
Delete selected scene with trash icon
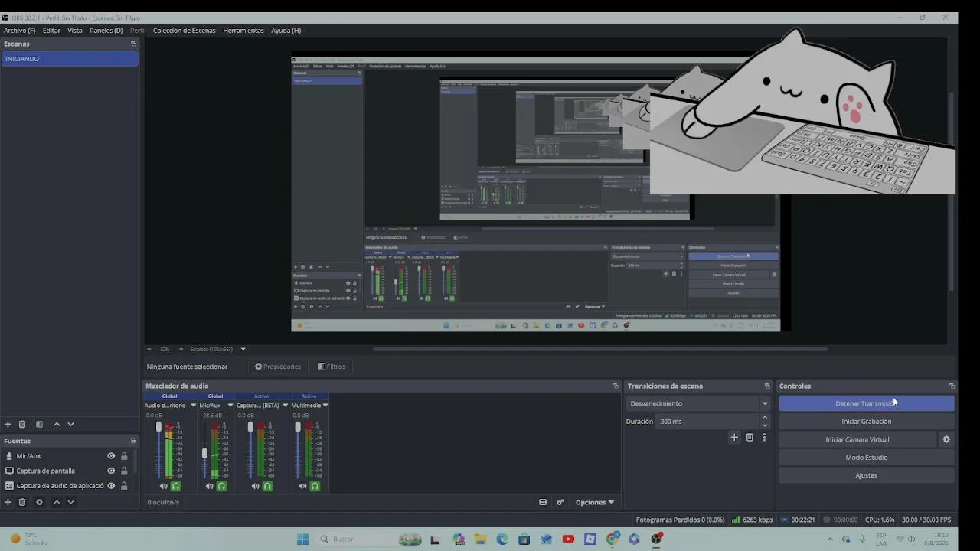(22, 424)
